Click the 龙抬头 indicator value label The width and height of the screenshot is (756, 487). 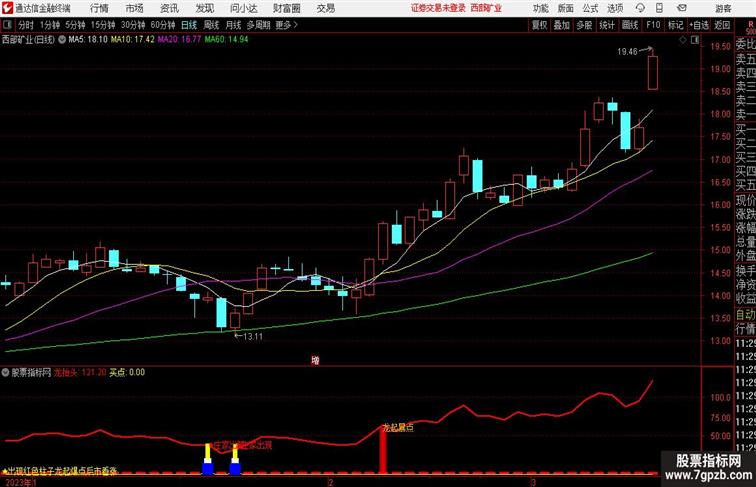[x=80, y=372]
